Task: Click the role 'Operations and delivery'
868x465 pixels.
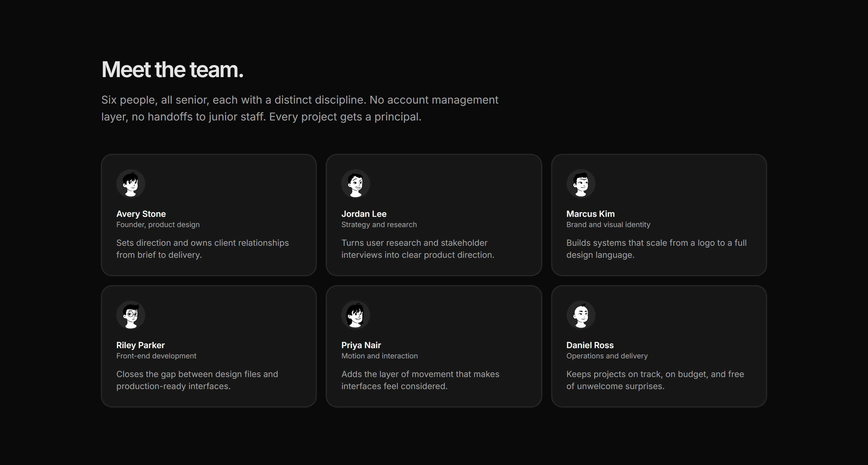Action: coord(607,356)
